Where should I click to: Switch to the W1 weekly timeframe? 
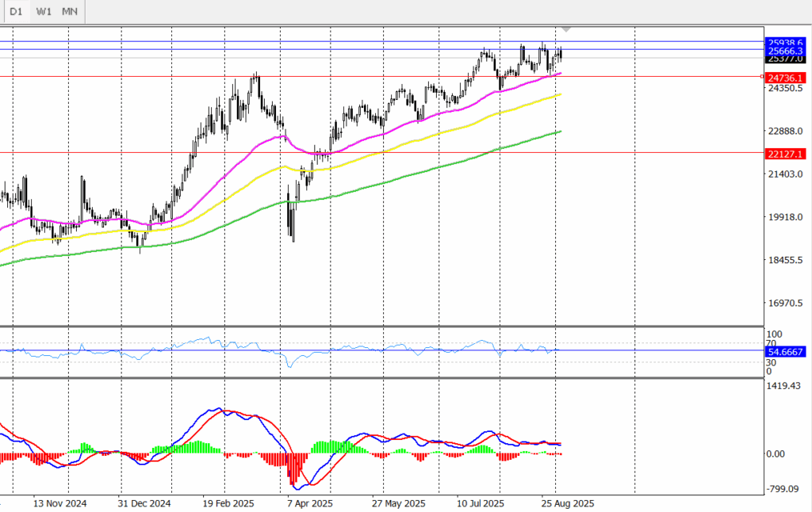pos(44,11)
